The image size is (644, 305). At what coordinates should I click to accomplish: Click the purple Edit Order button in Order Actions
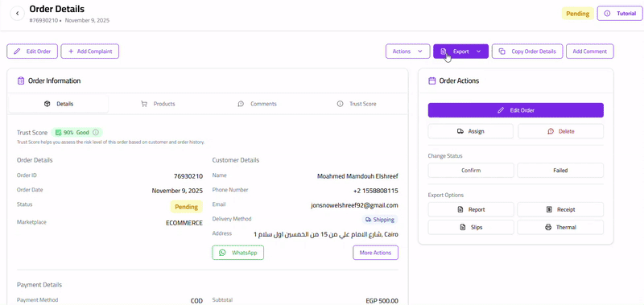[x=515, y=110]
